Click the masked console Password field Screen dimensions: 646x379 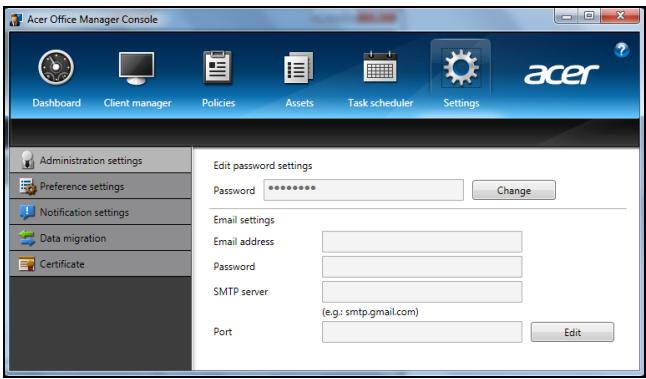click(363, 190)
